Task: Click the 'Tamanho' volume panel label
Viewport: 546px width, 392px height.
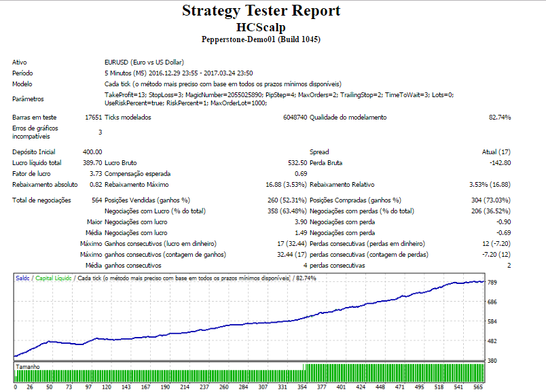Action: 28,367
